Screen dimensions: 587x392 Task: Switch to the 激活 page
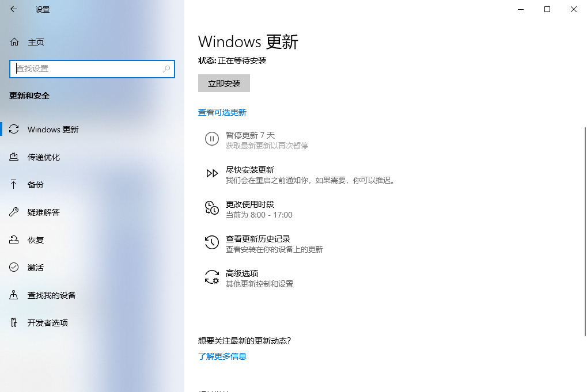pos(35,267)
